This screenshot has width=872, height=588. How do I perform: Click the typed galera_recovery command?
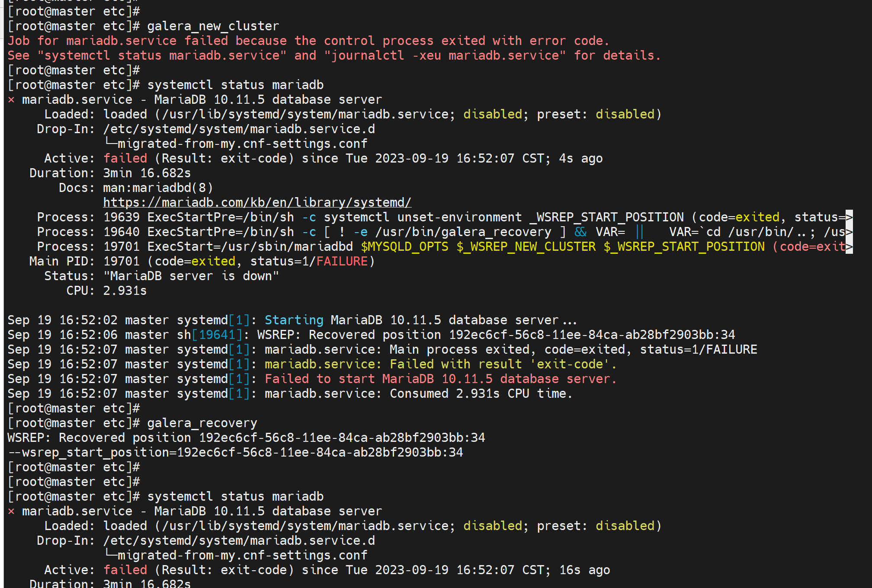(x=202, y=423)
